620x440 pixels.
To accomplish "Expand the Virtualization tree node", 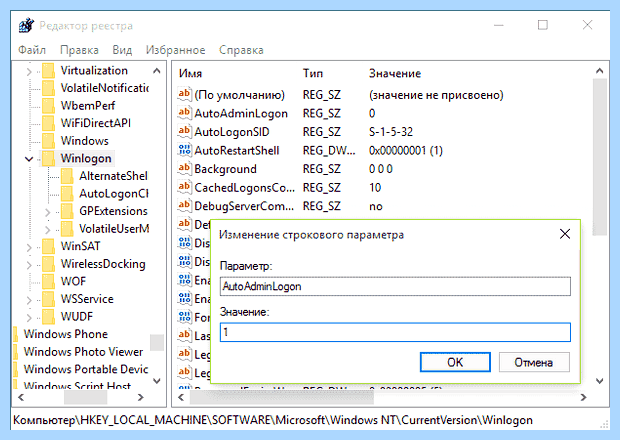I will [x=29, y=72].
